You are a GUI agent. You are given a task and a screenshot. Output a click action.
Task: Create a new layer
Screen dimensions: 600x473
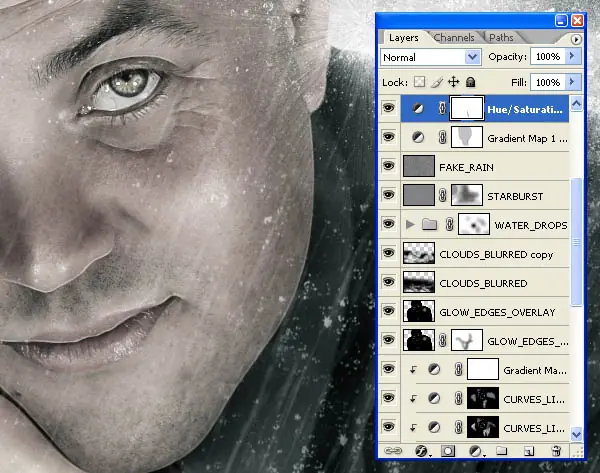pos(529,451)
